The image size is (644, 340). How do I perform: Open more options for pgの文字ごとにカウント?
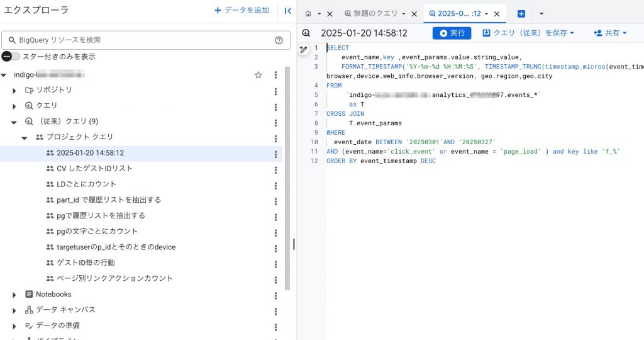(x=275, y=233)
